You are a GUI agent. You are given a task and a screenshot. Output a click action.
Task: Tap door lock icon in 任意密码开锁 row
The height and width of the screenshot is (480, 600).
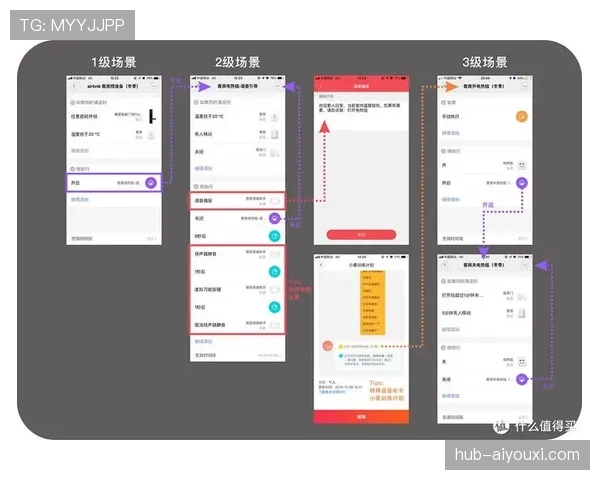point(152,116)
